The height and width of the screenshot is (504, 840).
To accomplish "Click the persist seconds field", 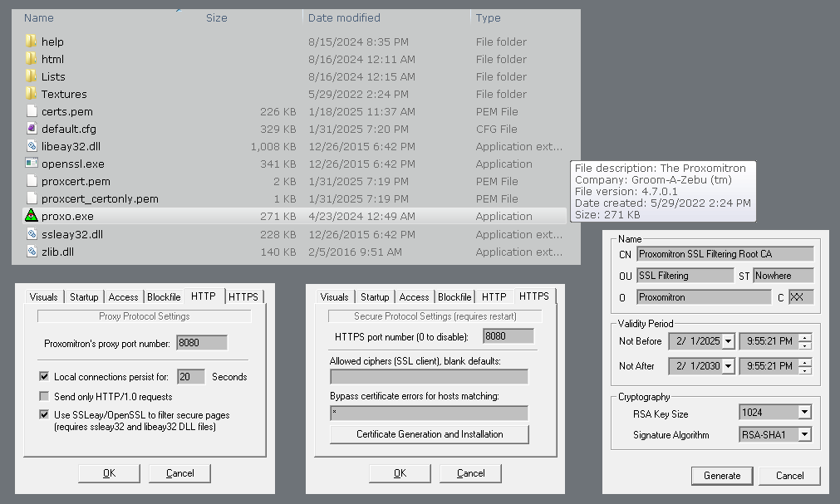I will [x=191, y=376].
